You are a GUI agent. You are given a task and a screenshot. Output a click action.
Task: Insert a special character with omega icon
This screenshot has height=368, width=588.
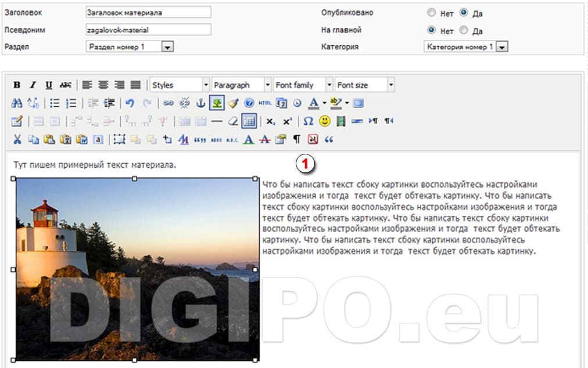point(308,121)
